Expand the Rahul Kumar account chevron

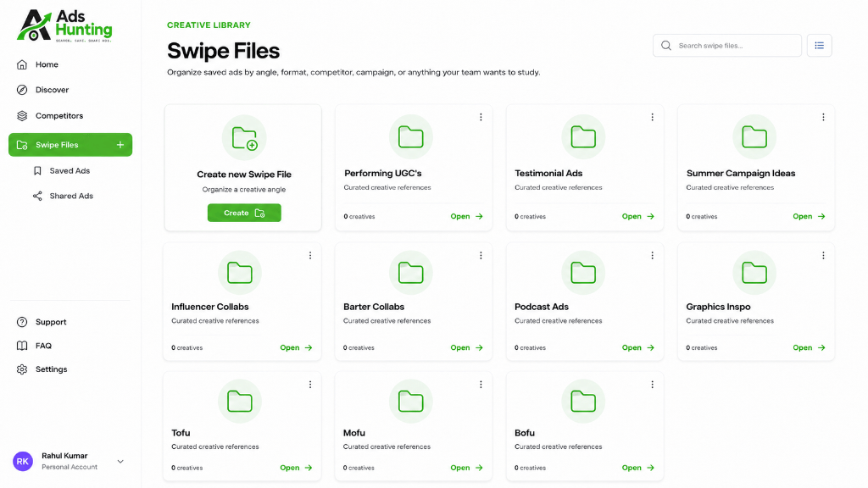coord(120,462)
